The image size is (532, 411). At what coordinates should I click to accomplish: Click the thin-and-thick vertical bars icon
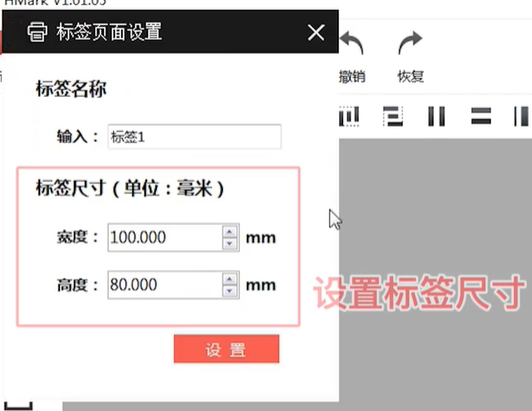tap(522, 116)
